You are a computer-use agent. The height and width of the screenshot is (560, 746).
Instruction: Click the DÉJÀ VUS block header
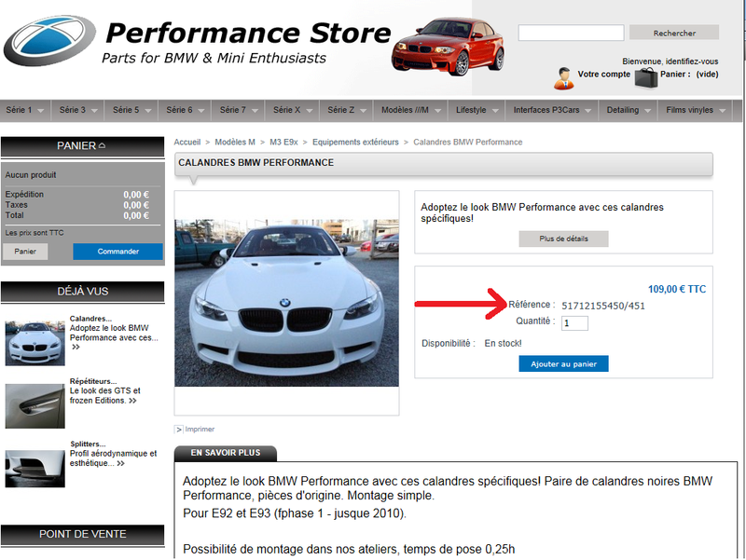[82, 292]
